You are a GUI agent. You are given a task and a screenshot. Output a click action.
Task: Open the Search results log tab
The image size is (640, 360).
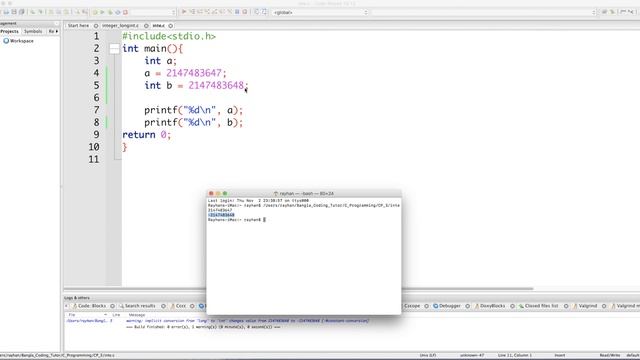[x=138, y=306]
